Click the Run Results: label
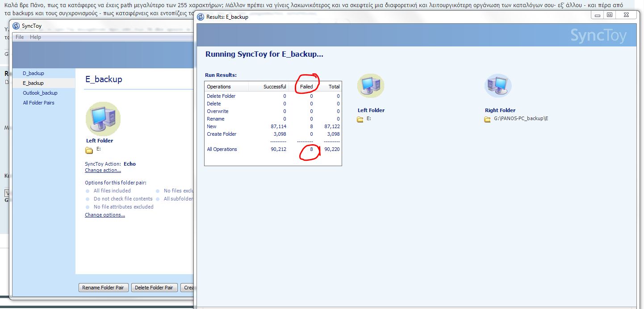644x309 pixels. point(221,75)
